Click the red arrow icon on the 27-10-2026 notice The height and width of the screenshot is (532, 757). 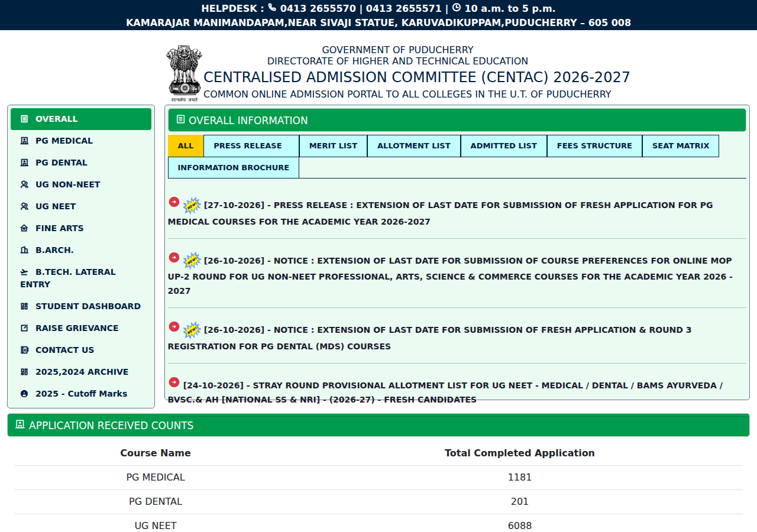click(174, 202)
